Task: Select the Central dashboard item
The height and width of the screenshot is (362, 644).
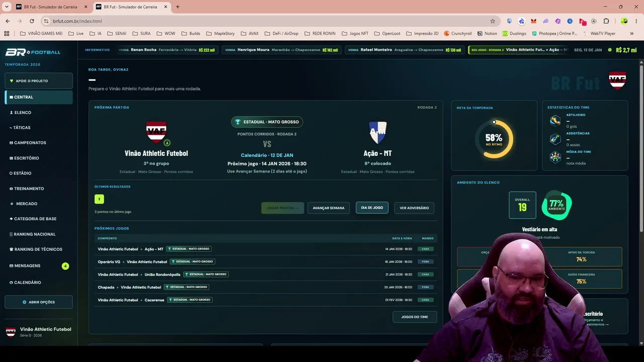Action: click(39, 97)
